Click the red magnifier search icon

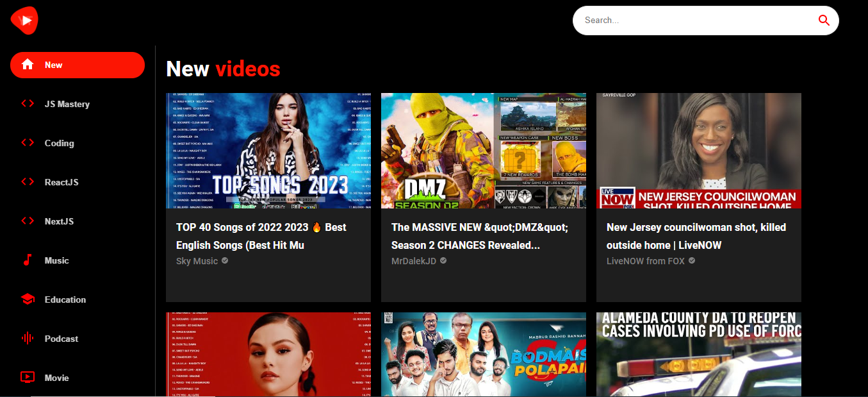tap(824, 21)
